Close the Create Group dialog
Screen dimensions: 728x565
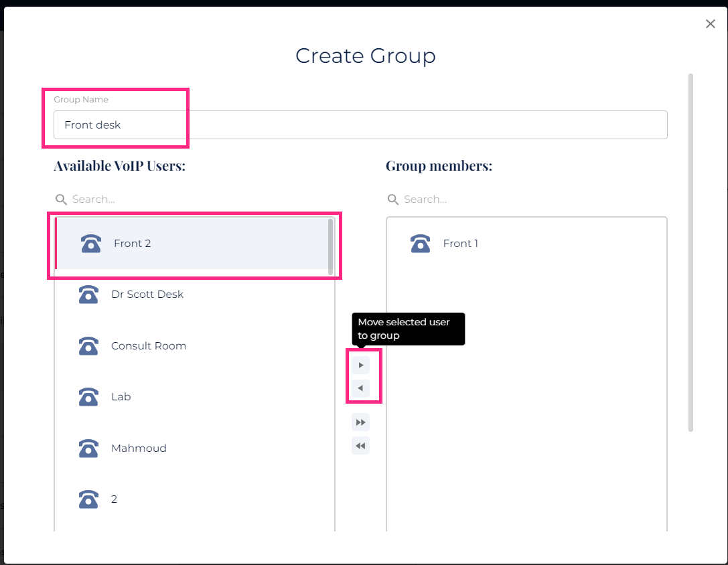(711, 24)
